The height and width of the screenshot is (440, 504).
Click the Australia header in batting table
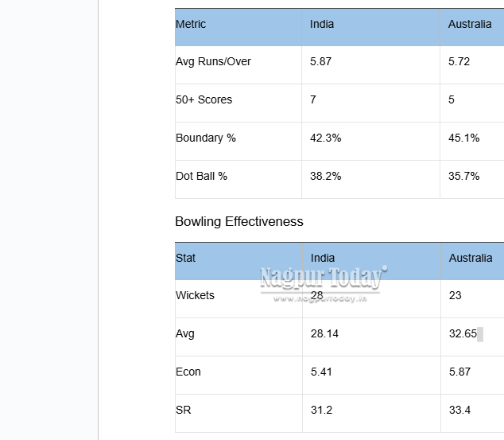pos(470,25)
